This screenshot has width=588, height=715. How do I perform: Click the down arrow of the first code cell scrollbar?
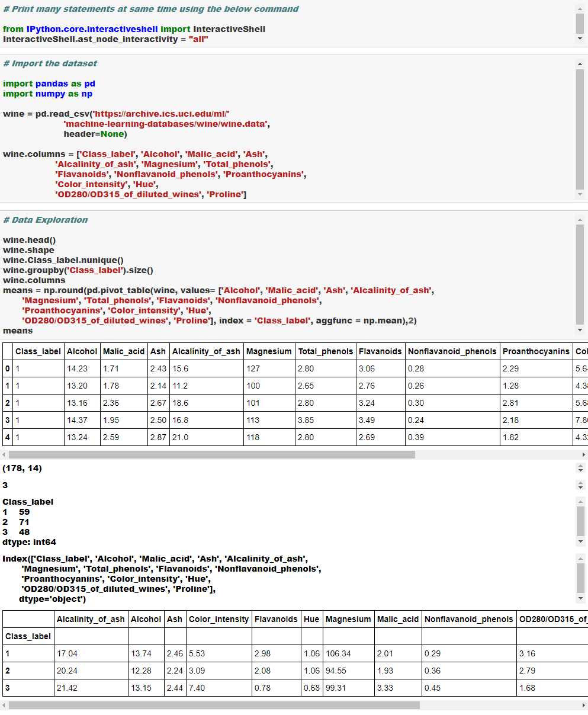click(580, 39)
